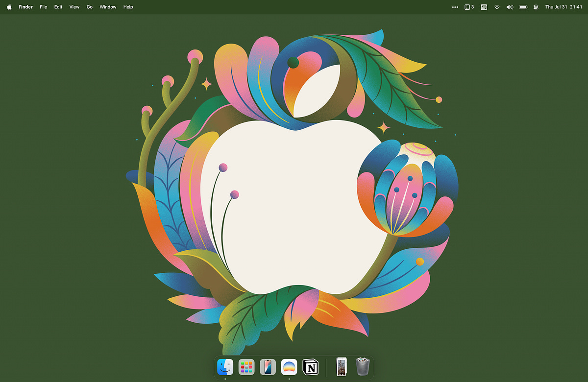Open the calendar icon in the menu bar
Viewport: 588px width, 382px height.
click(x=483, y=7)
